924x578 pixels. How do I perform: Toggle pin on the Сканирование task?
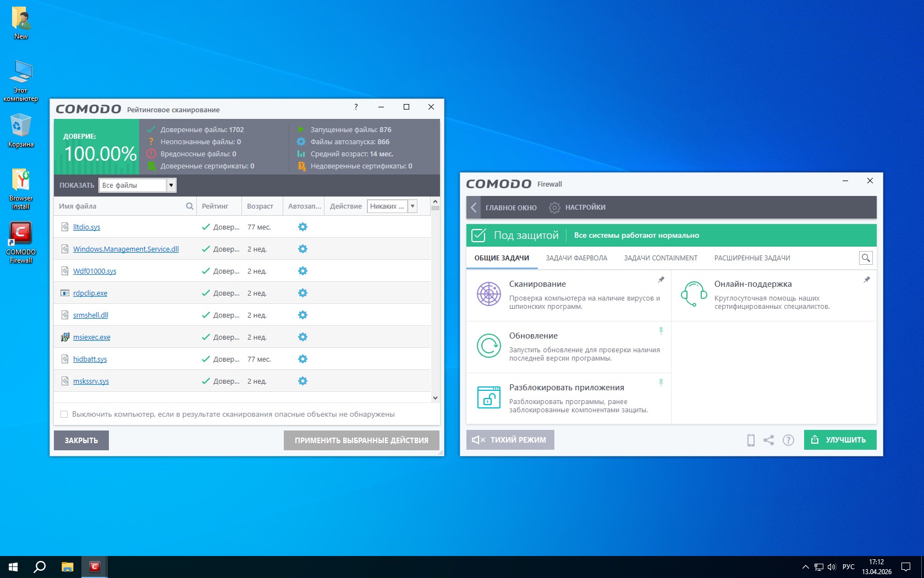(x=661, y=280)
